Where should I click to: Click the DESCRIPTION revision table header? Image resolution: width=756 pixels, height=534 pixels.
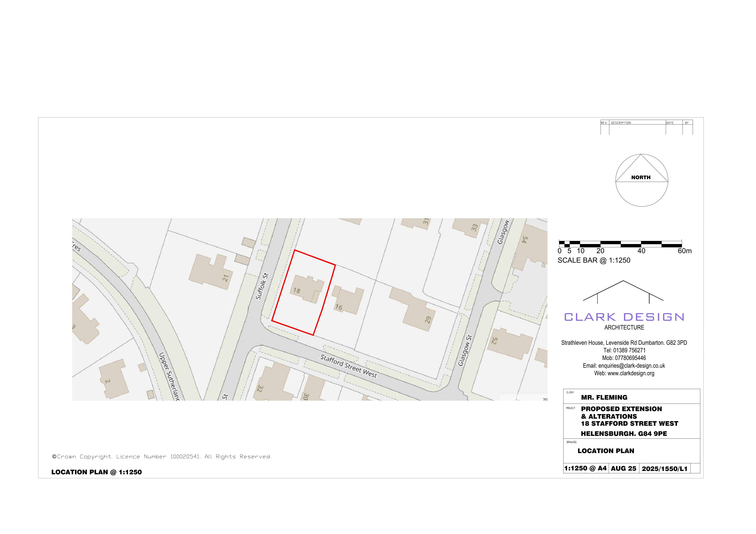(x=621, y=123)
